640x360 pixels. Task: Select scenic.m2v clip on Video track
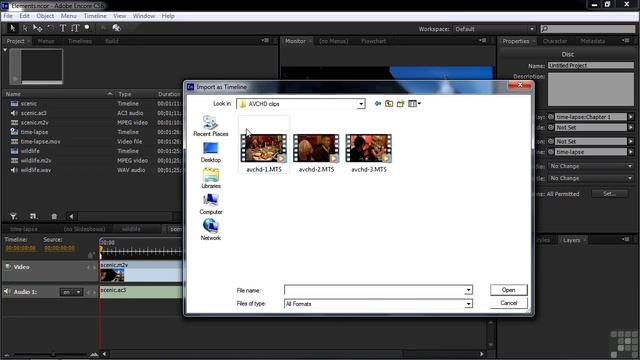click(141, 271)
